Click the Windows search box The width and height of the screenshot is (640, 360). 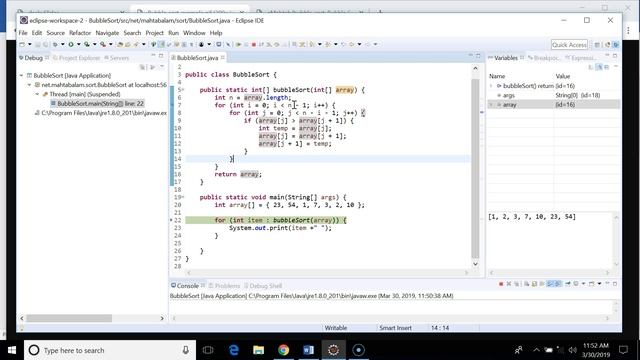pos(110,350)
